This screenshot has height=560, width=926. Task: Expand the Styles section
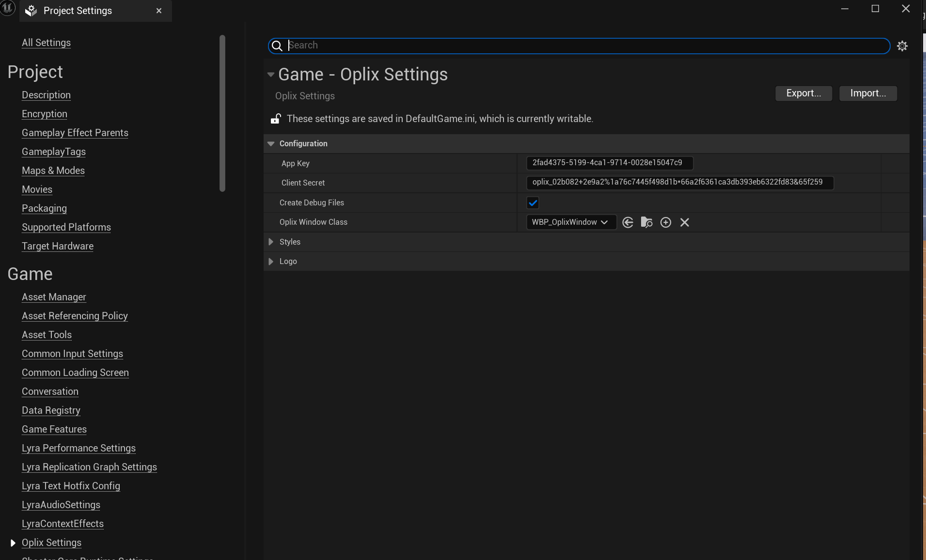(270, 242)
